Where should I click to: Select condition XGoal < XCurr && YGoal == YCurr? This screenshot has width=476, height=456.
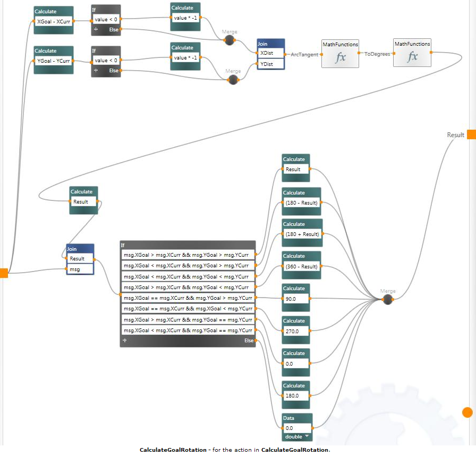(x=188, y=331)
